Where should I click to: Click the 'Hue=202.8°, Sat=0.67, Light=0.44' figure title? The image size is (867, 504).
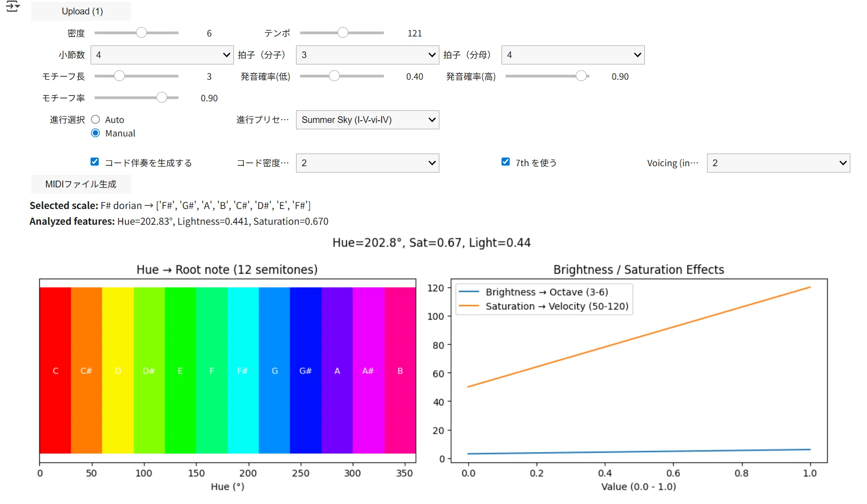click(431, 243)
